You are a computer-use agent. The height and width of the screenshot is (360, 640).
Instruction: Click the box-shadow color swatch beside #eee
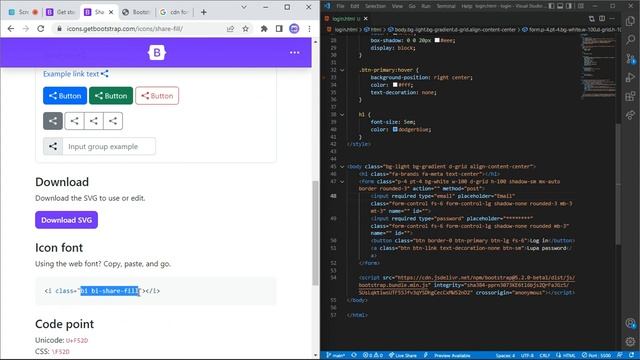(x=437, y=40)
